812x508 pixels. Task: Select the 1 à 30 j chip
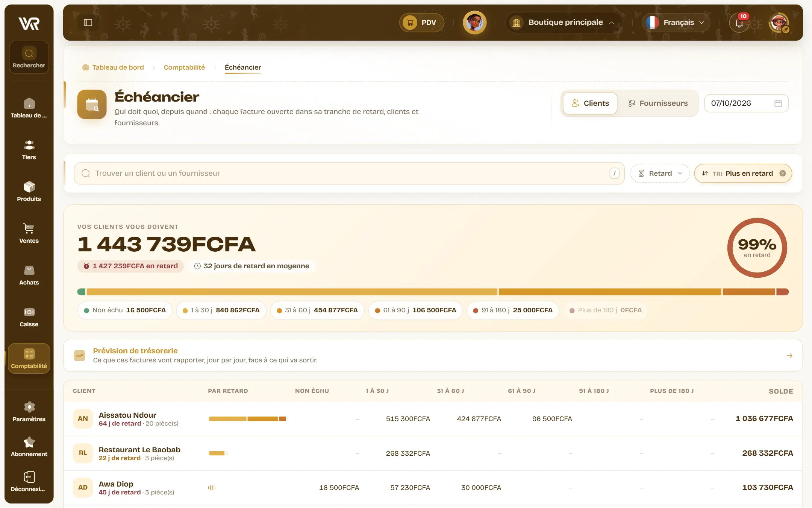click(x=221, y=310)
